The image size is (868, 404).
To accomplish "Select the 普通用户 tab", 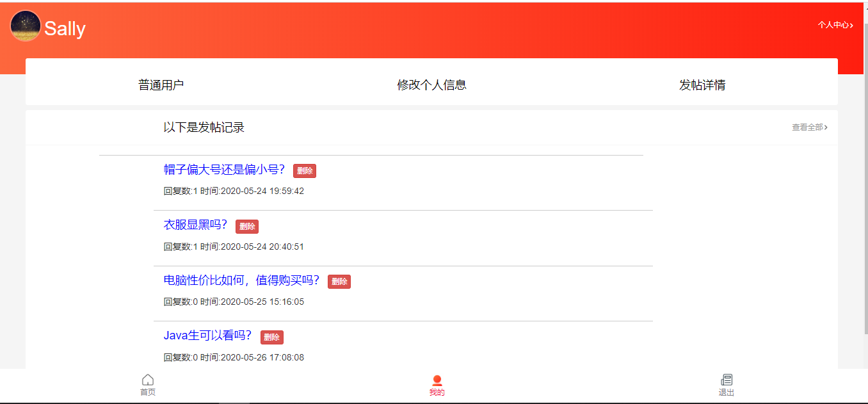I will [161, 85].
